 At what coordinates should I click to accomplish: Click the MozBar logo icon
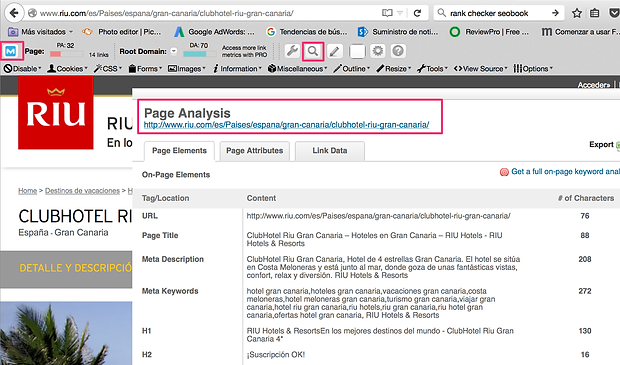point(11,51)
